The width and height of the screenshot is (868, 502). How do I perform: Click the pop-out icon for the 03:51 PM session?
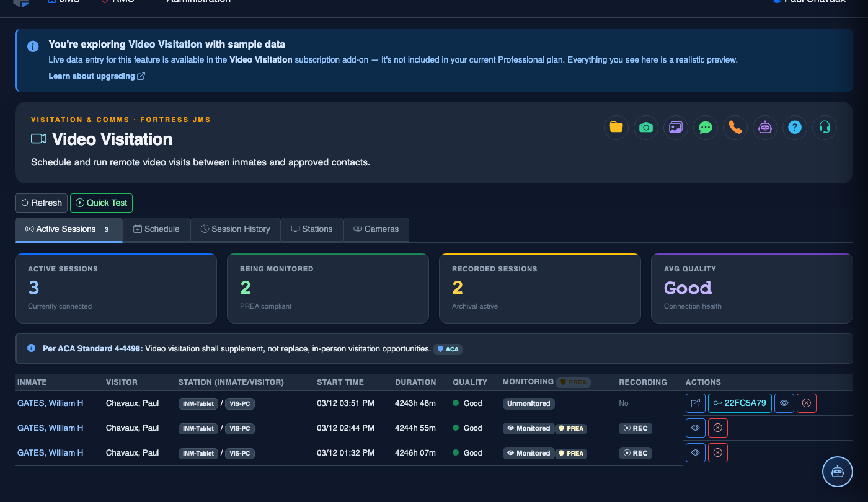tap(696, 403)
